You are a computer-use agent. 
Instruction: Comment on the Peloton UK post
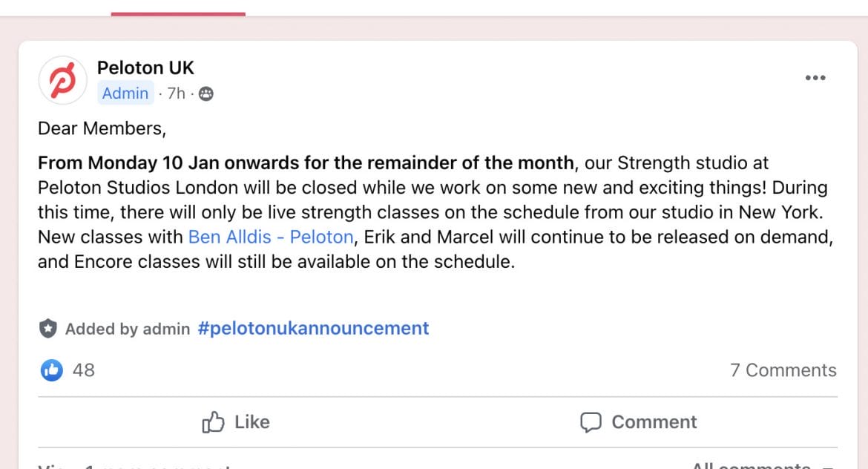[x=638, y=422]
